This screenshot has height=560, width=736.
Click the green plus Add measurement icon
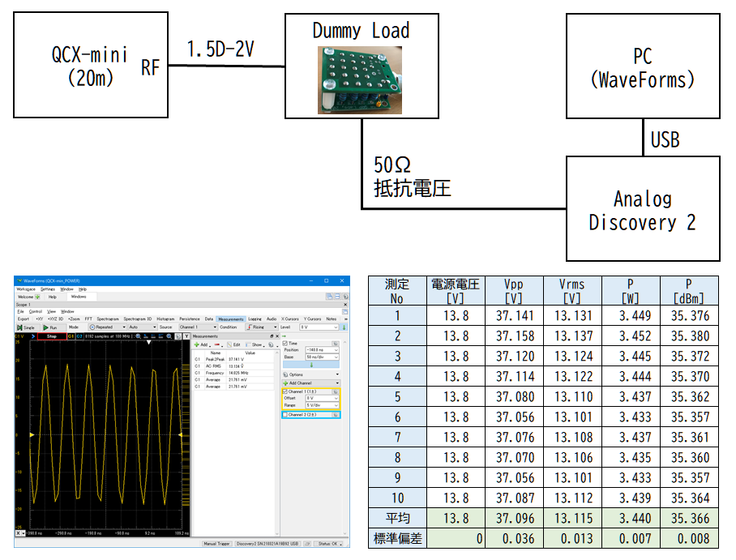[197, 344]
